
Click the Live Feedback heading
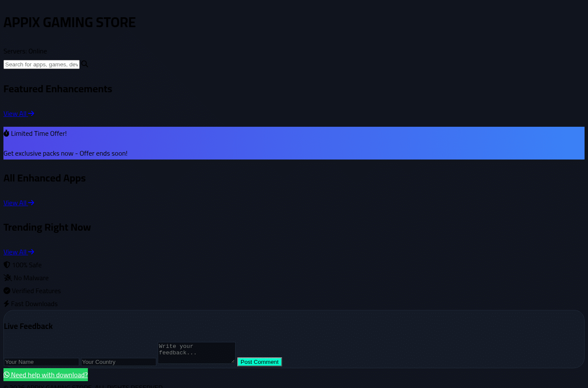coord(28,326)
